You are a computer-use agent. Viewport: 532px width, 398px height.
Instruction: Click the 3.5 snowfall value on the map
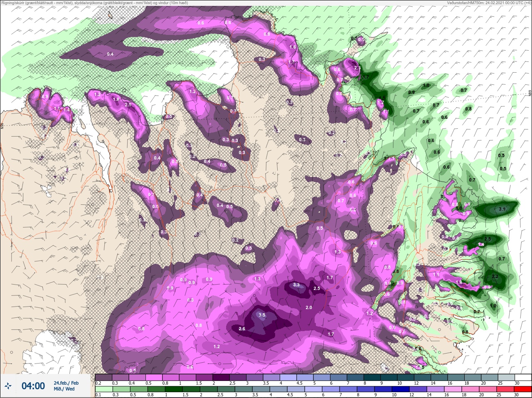click(262, 315)
